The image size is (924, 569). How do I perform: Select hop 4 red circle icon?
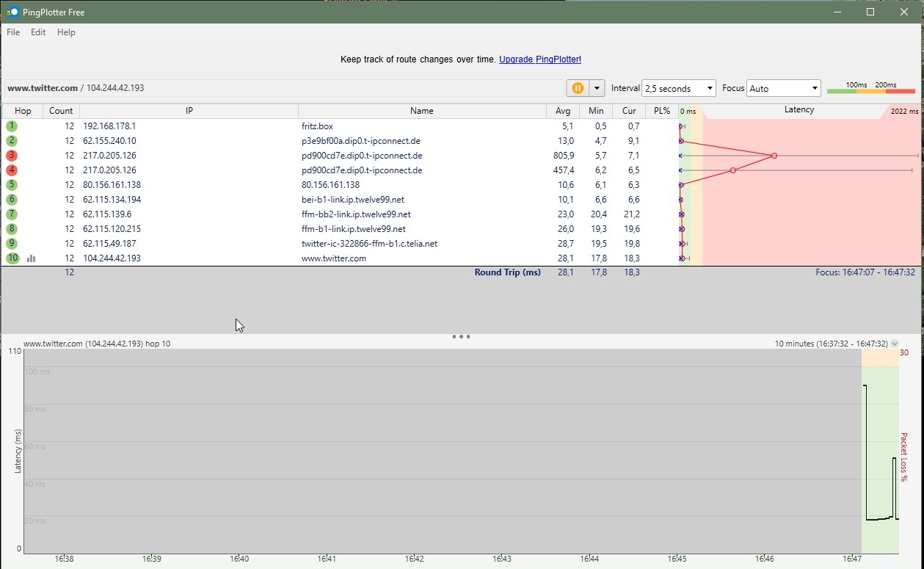(x=12, y=170)
